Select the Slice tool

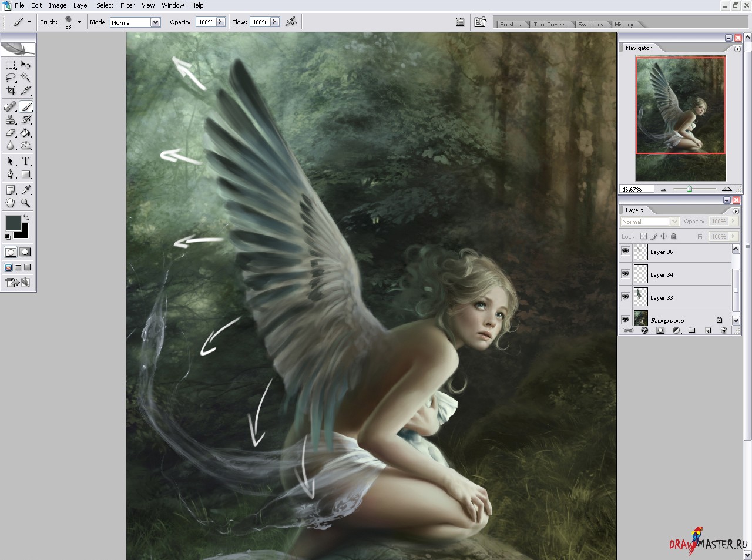coord(26,90)
